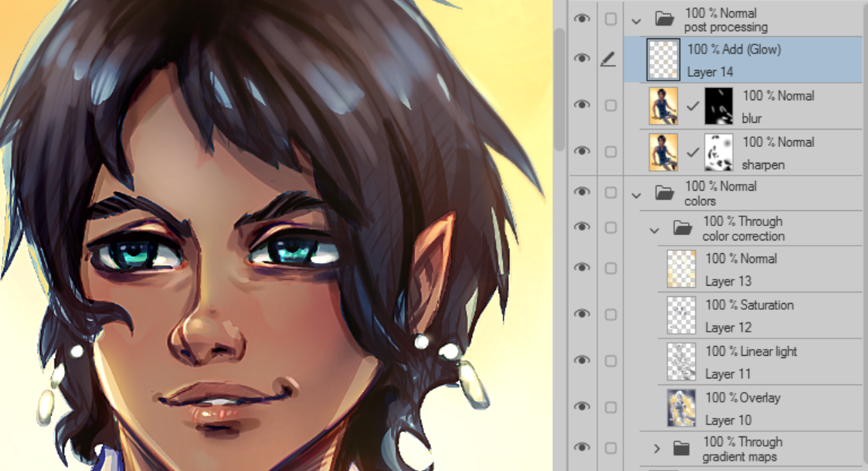The height and width of the screenshot is (471, 868).
Task: Toggle visibility of the sharpen layer
Action: coord(581,151)
